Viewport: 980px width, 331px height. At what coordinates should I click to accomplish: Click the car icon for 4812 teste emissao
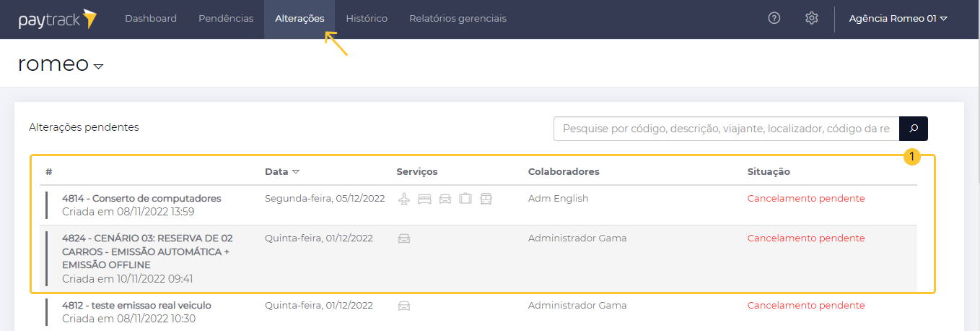pos(404,306)
